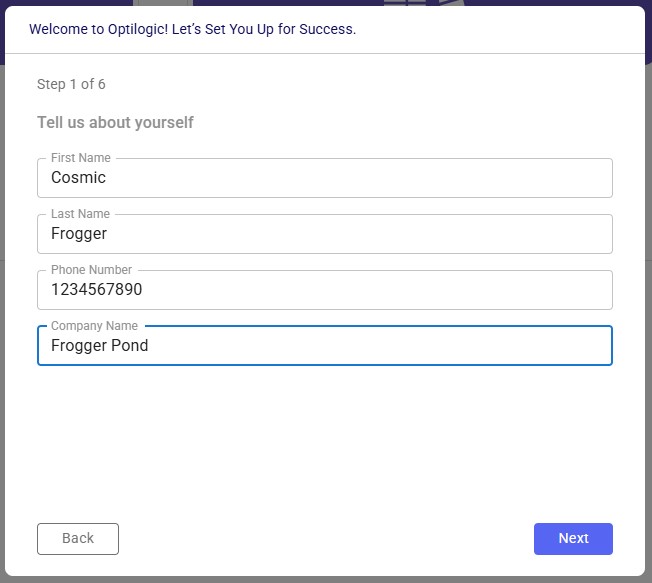Image resolution: width=652 pixels, height=583 pixels.
Task: Focus the First Name input field
Action: click(325, 178)
